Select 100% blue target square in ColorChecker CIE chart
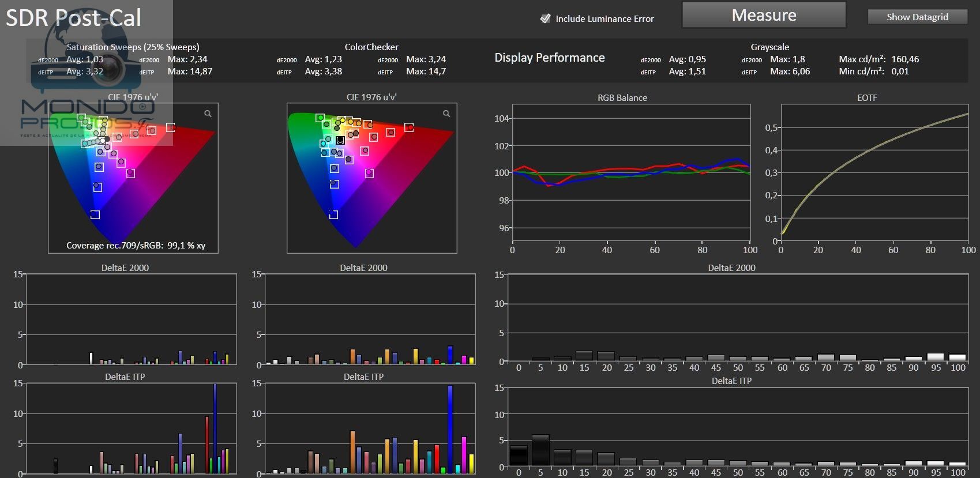Screen dimensions: 980x478 coord(333,214)
